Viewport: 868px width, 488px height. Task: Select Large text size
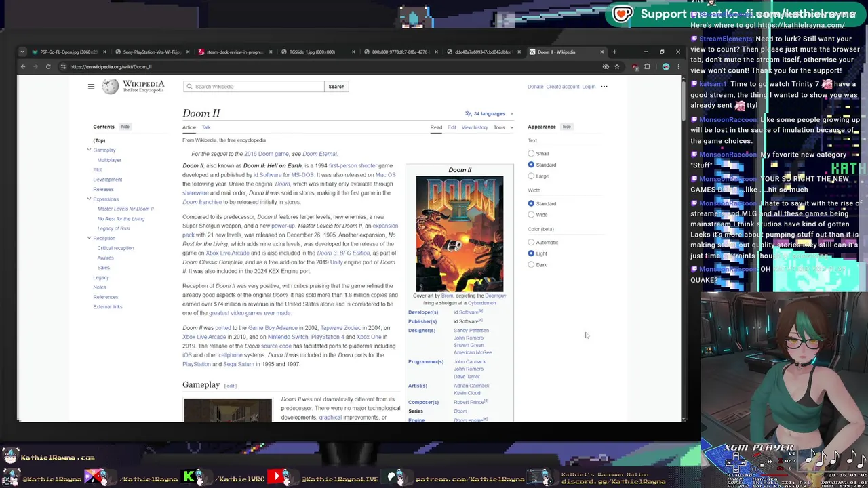[531, 176]
